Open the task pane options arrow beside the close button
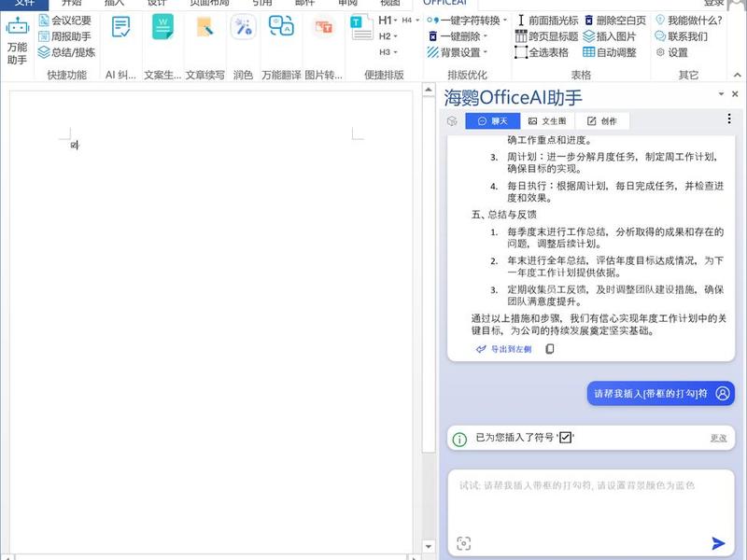Image resolution: width=747 pixels, height=560 pixels. 721,94
